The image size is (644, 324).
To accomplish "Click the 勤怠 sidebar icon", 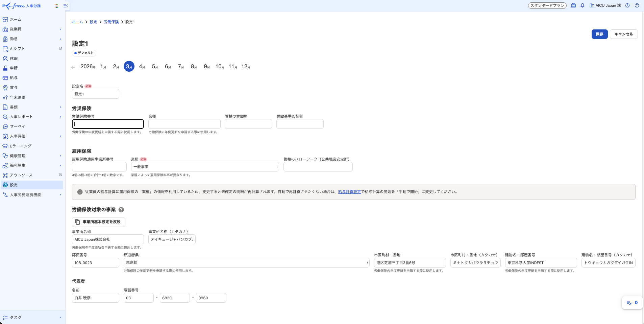I will coord(5,39).
